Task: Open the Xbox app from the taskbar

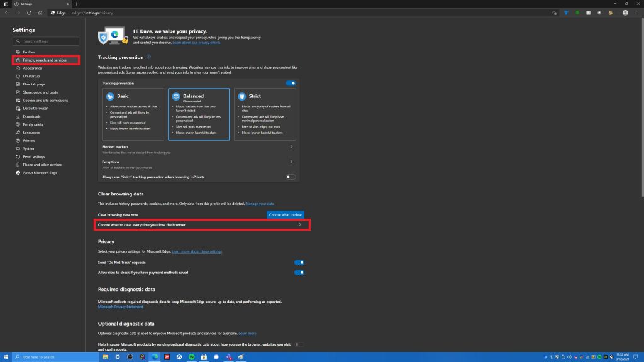Action: [179, 357]
